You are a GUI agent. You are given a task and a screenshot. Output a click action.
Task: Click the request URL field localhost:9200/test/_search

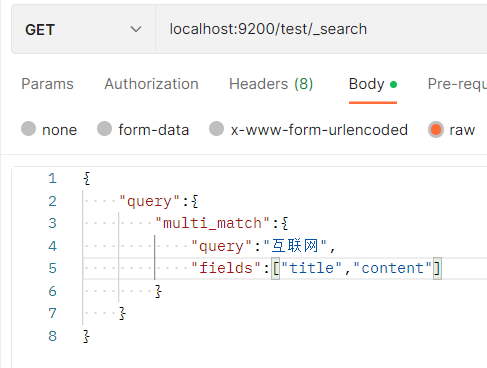pos(321,29)
